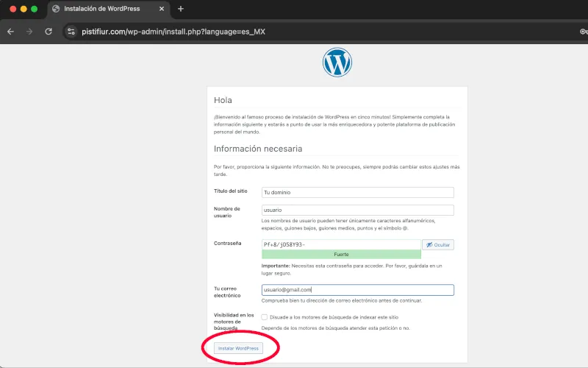Click the Instalar WordPress button

tap(238, 348)
